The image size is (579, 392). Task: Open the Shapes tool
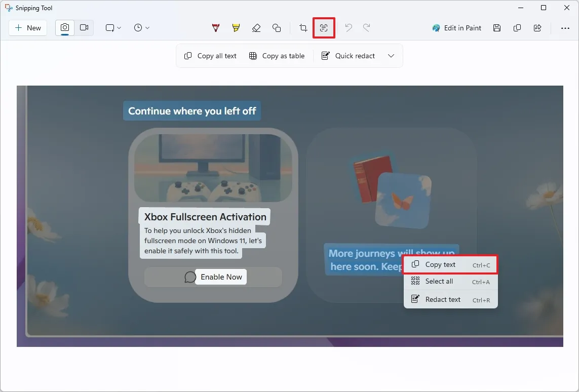pyautogui.click(x=277, y=28)
